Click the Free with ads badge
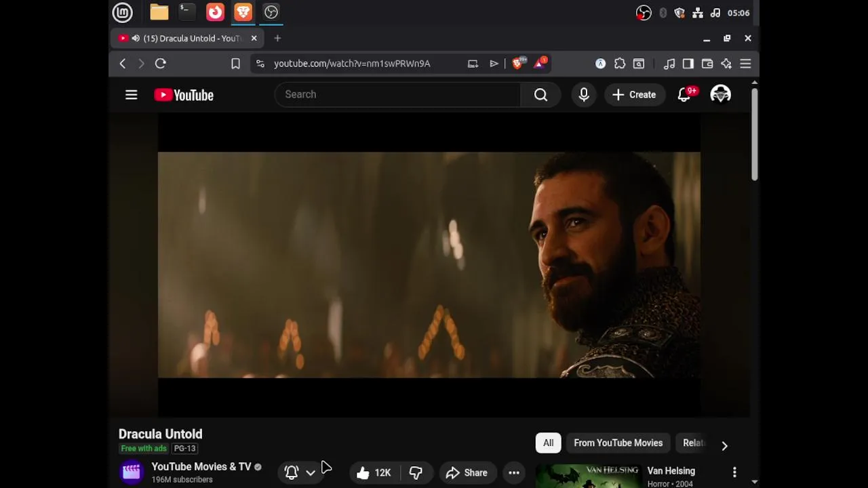The image size is (868, 488). click(144, 449)
